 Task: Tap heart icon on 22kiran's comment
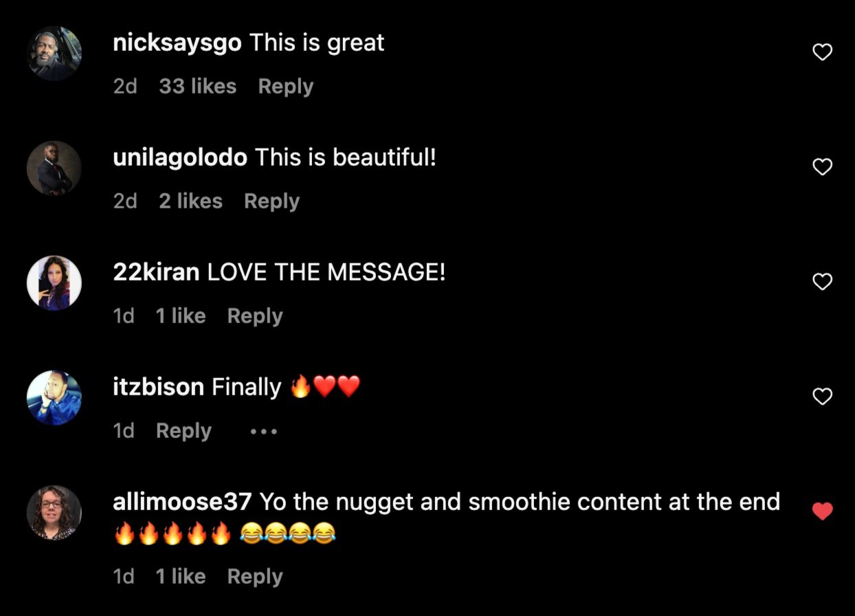[x=823, y=282]
